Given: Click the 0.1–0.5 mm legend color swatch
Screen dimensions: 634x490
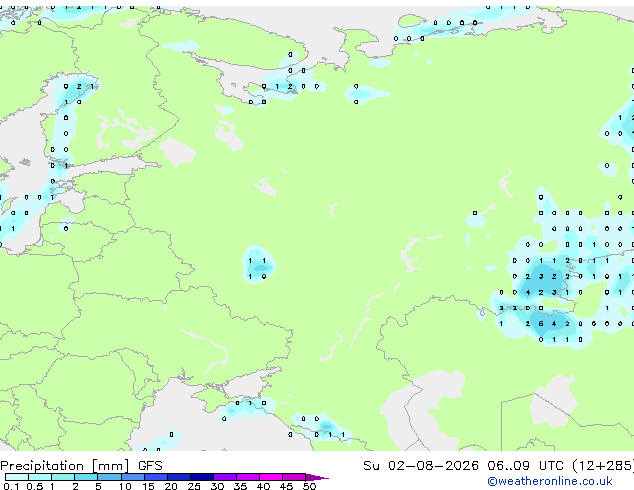Looking at the screenshot, I should [17, 477].
